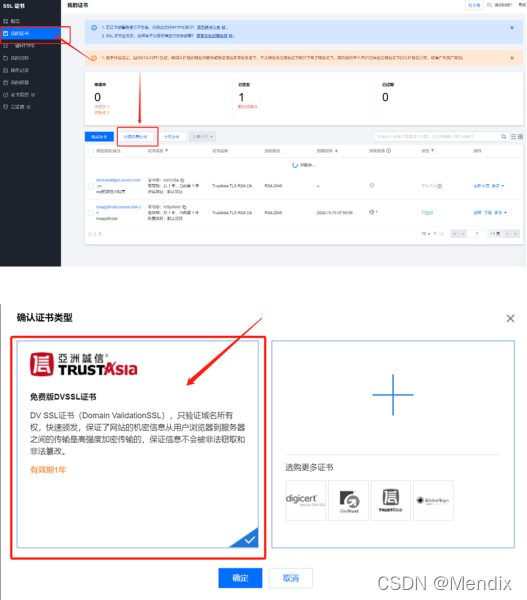Open the grey 批量操作 dropdown
The height and width of the screenshot is (600, 527).
click(x=202, y=137)
